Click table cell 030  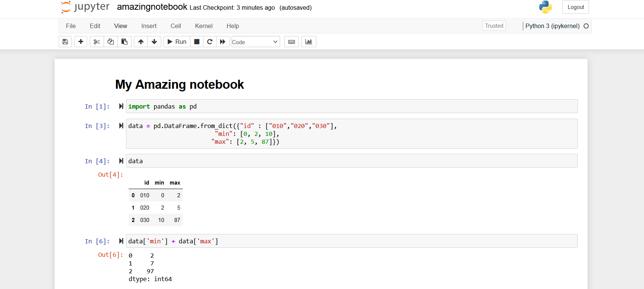tap(145, 220)
